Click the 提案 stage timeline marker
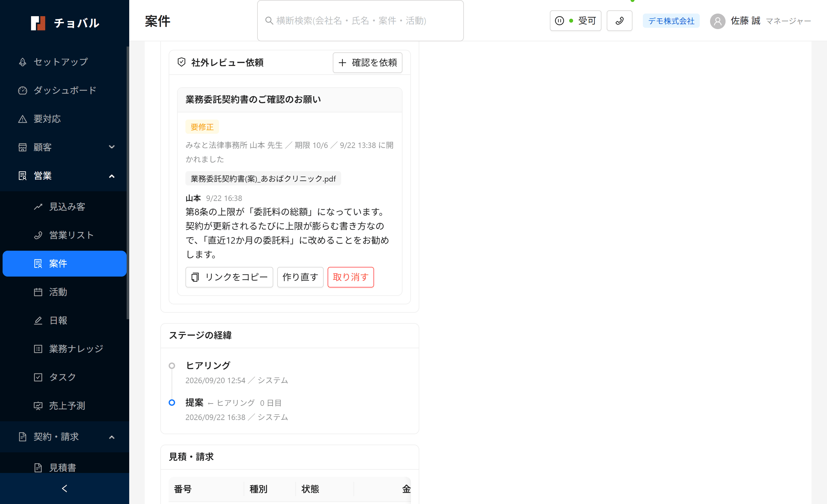The image size is (827, 504). pos(172,402)
